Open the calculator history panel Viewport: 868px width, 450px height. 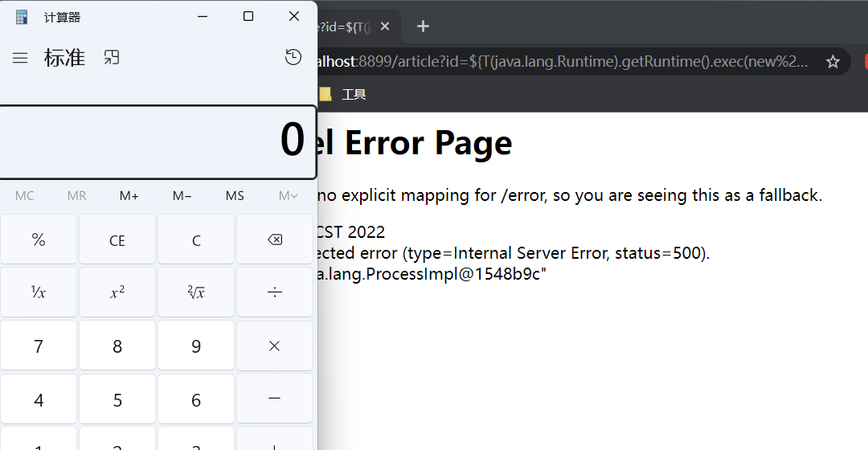pyautogui.click(x=293, y=57)
